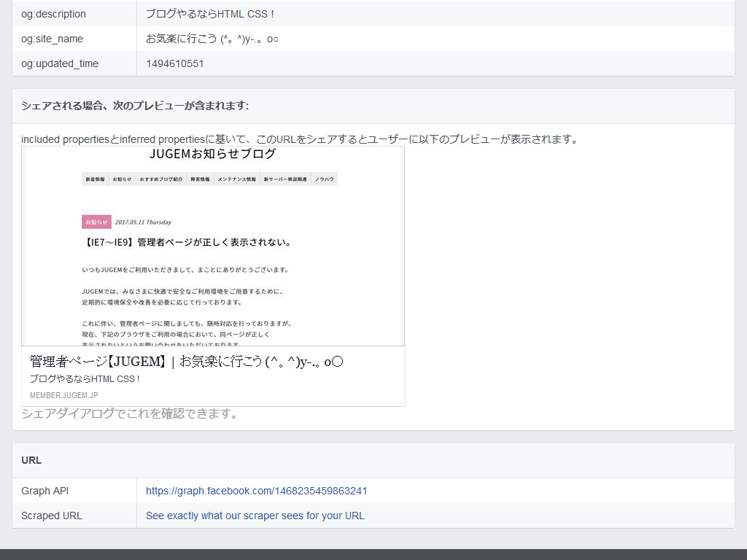This screenshot has height=560, width=747.
Task: Select the 'Scraped URL' label cell
Action: click(x=74, y=516)
